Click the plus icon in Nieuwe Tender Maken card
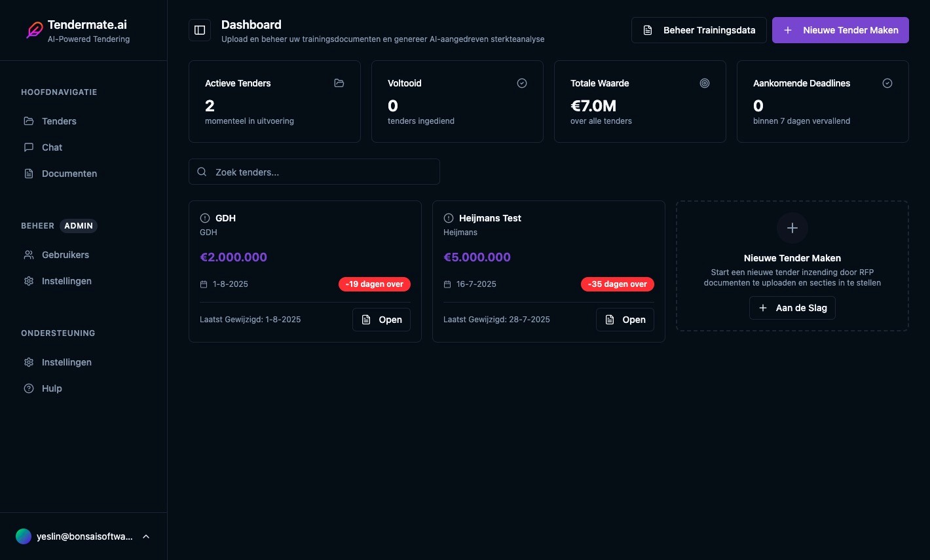Image resolution: width=930 pixels, height=560 pixels. 792,228
